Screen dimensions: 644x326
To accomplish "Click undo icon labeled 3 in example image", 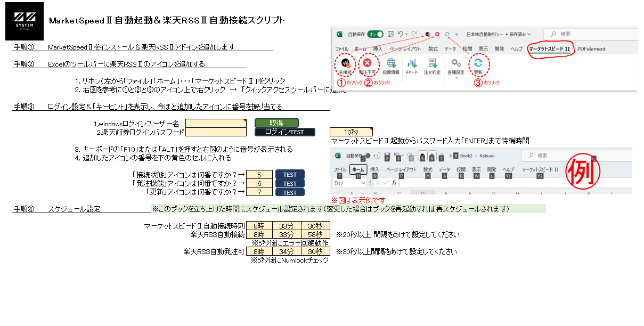I will coord(397,156).
